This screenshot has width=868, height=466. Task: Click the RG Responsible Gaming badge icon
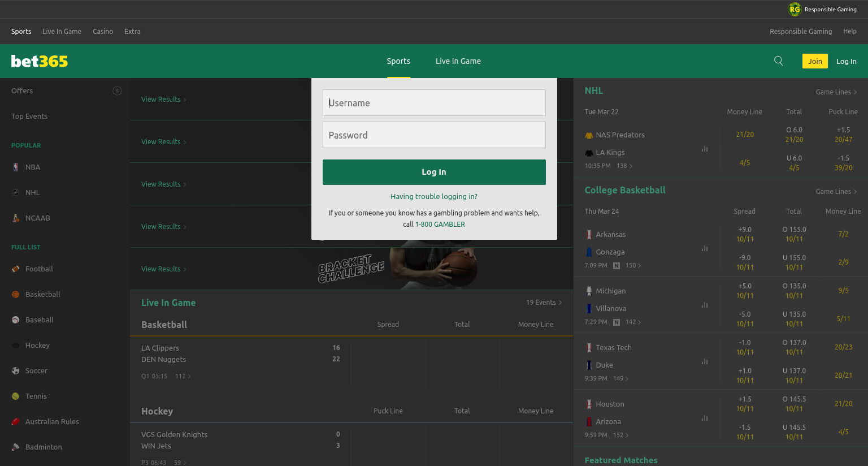(795, 9)
